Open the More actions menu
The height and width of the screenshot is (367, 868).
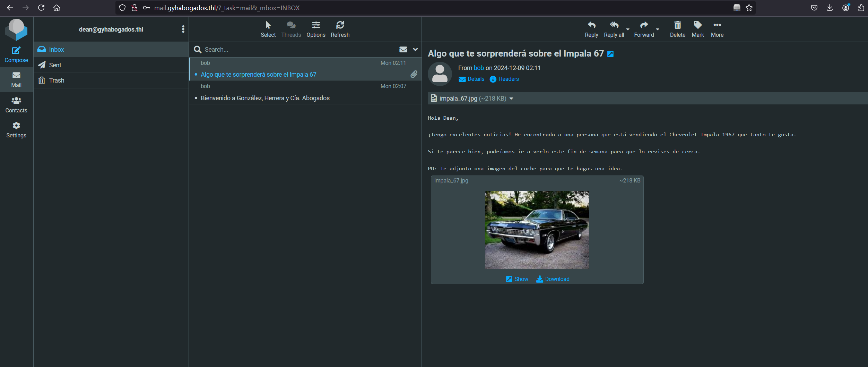717,29
